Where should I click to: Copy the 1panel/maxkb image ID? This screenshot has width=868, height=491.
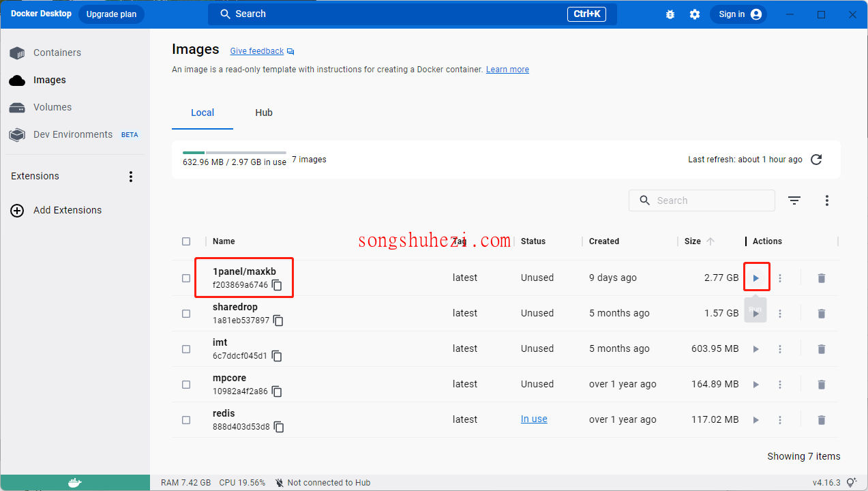point(277,285)
